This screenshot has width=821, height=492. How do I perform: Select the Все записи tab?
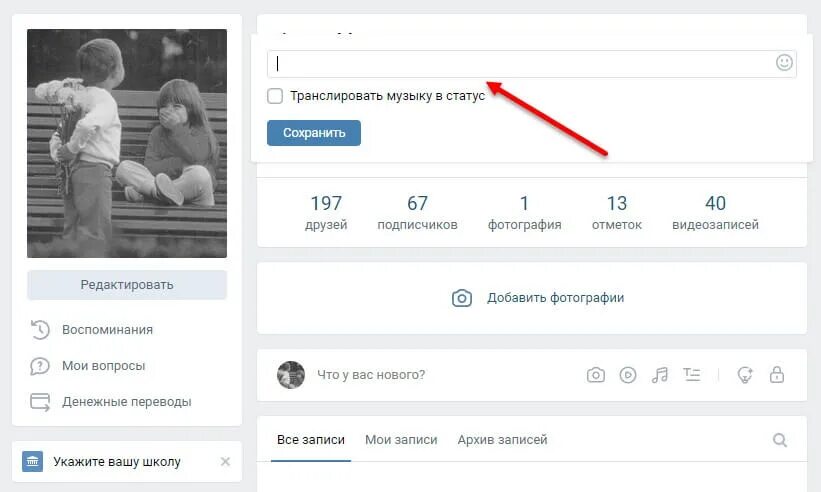(x=310, y=440)
